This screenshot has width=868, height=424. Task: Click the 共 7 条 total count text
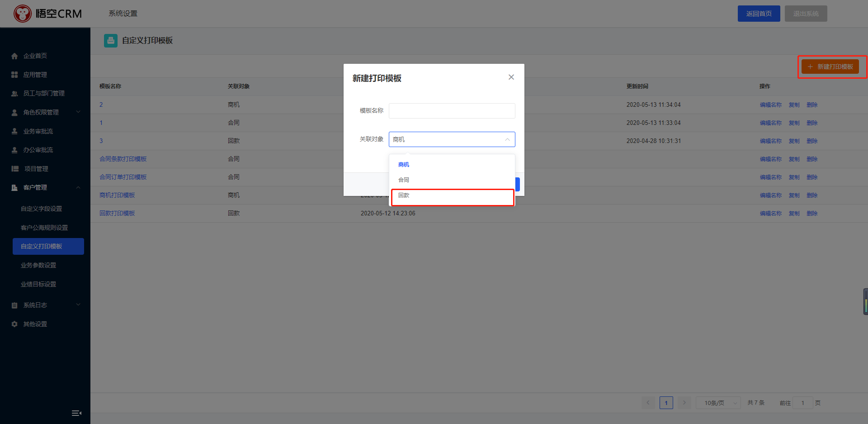pyautogui.click(x=756, y=403)
